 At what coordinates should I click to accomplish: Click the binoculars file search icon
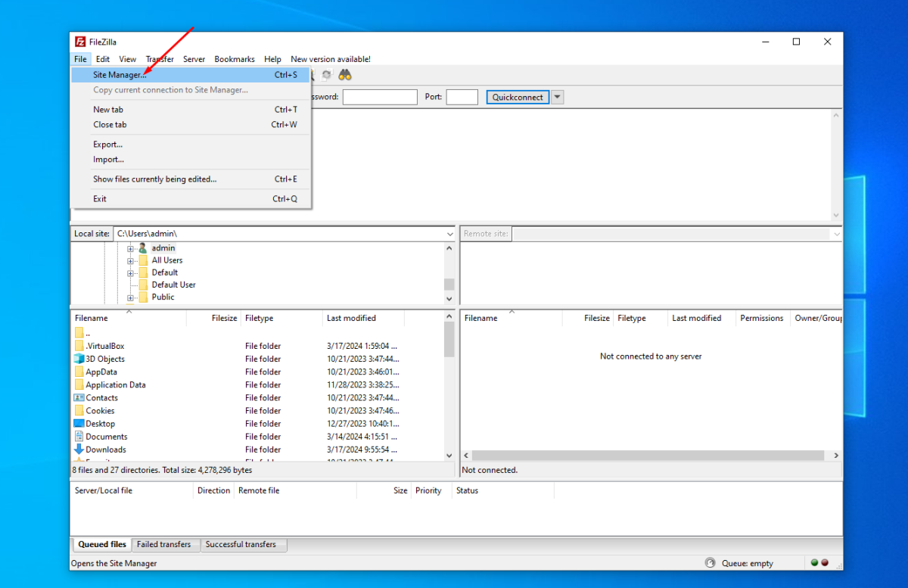(x=345, y=75)
